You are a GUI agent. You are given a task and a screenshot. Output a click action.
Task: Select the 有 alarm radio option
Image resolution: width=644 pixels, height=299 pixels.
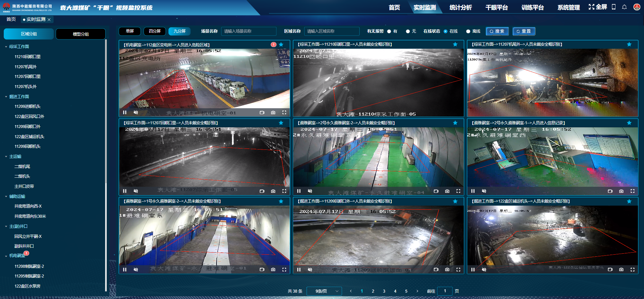pyautogui.click(x=389, y=31)
